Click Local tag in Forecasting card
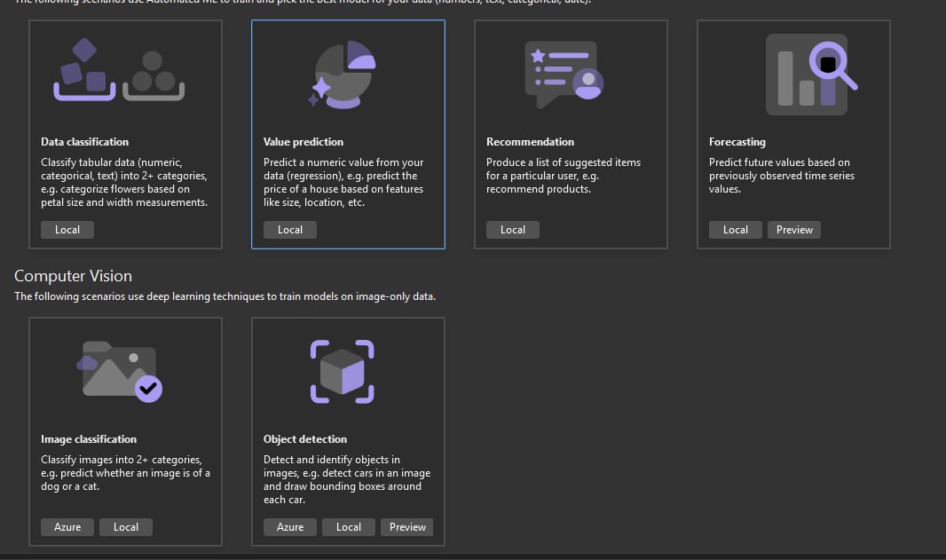This screenshot has width=946, height=560. [736, 230]
